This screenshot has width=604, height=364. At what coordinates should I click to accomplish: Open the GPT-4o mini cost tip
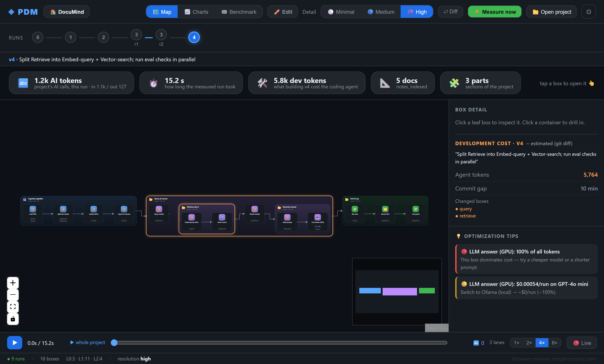pyautogui.click(x=526, y=288)
